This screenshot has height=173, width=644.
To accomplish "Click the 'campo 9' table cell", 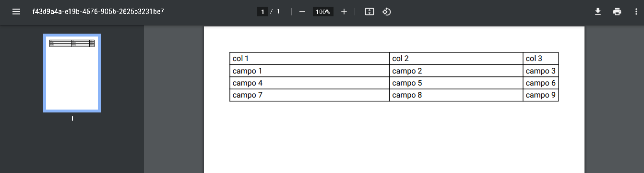I will tap(541, 95).
